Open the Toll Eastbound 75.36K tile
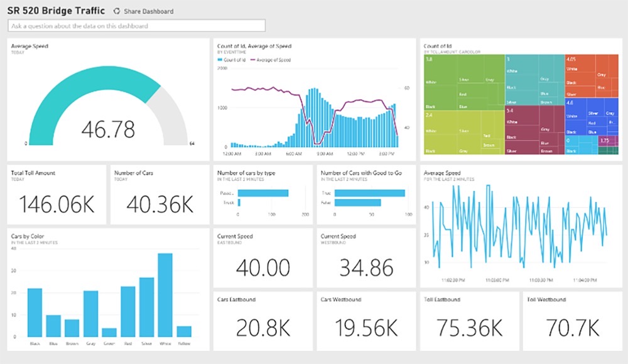The width and height of the screenshot is (628, 364). 469,321
